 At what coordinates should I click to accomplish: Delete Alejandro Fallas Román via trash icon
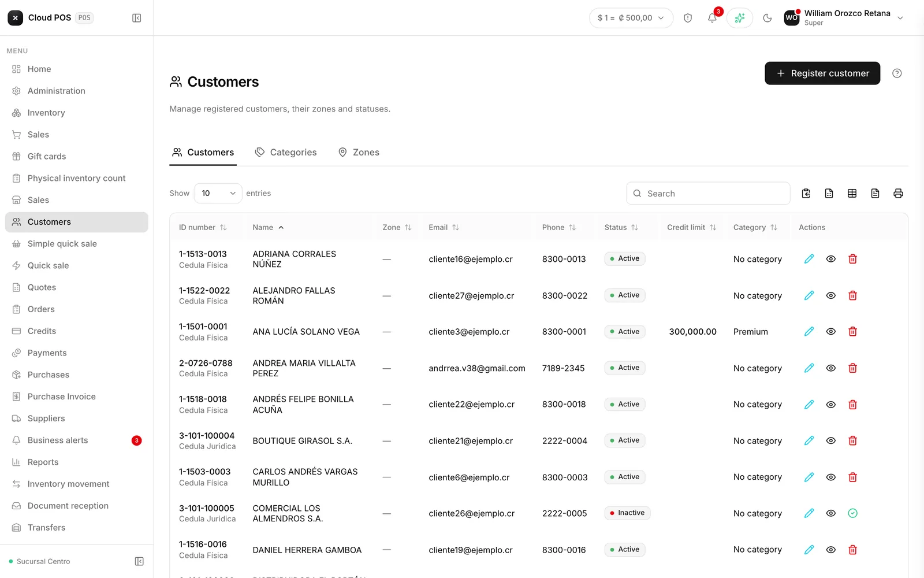point(852,295)
